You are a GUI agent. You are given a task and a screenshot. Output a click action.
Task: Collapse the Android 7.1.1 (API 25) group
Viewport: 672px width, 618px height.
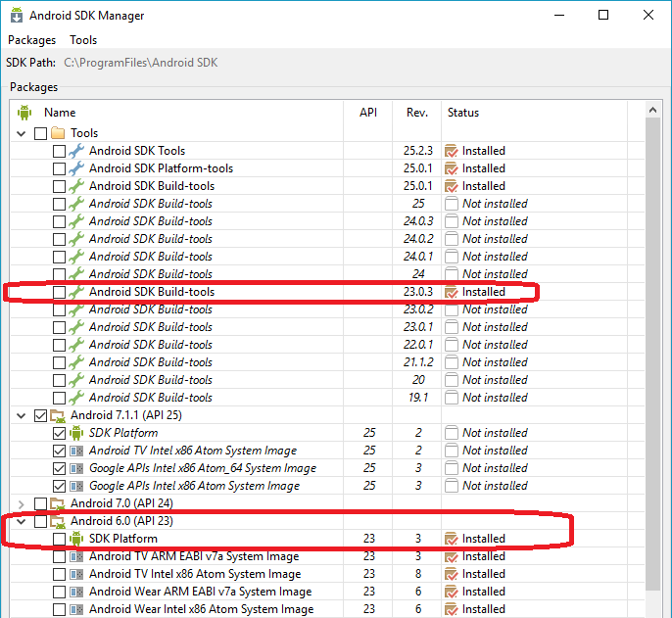pos(21,415)
